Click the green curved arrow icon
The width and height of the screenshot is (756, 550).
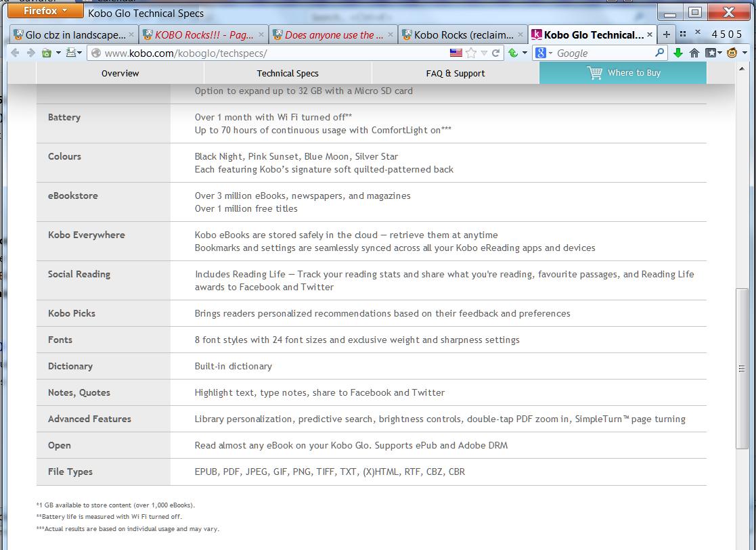[513, 53]
